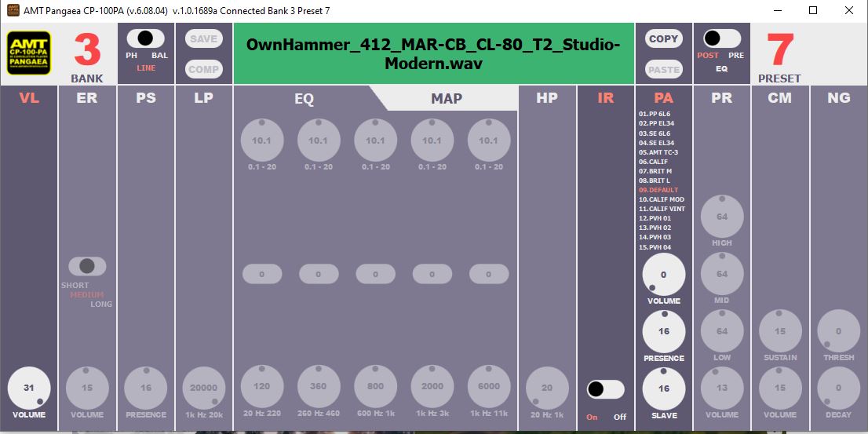Click the PS Presence knob showing 16
The height and width of the screenshot is (434, 868).
click(x=146, y=388)
